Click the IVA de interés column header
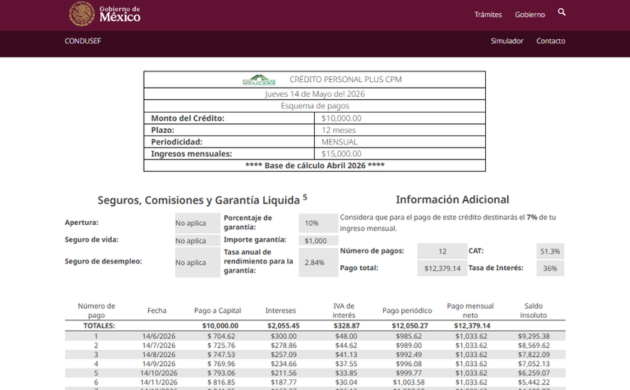The width and height of the screenshot is (630, 390). [x=344, y=310]
